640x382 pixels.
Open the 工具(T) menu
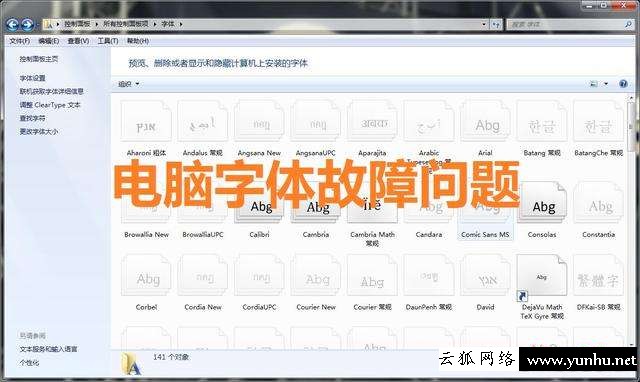pos(108,41)
